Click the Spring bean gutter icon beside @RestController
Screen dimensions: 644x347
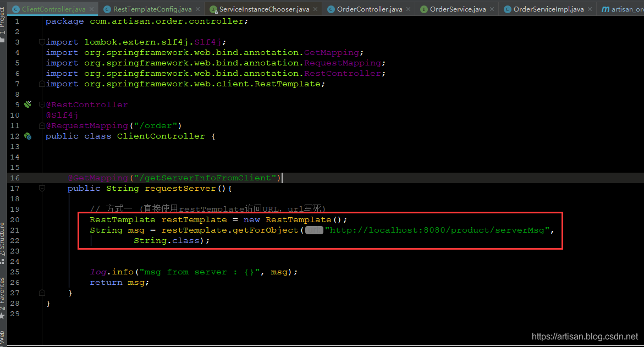27,104
